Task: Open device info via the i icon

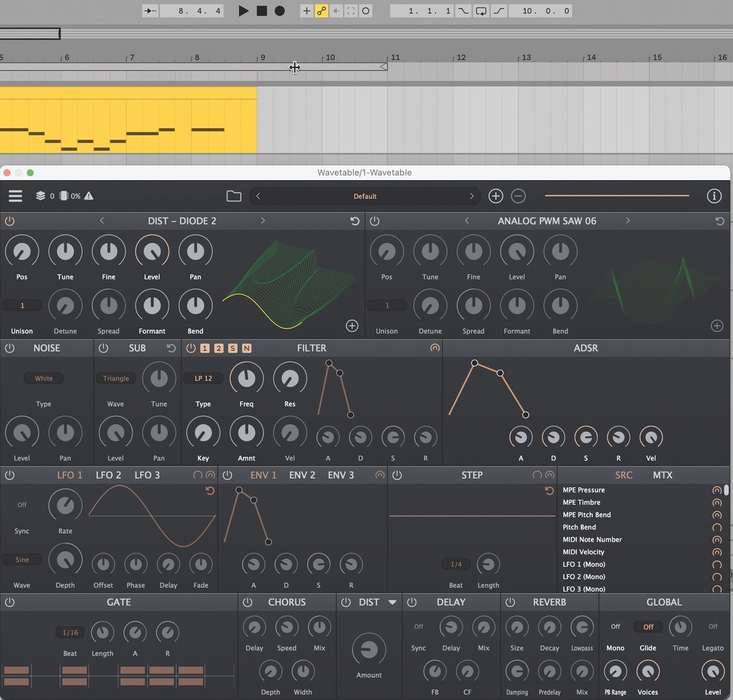Action: 713,196
